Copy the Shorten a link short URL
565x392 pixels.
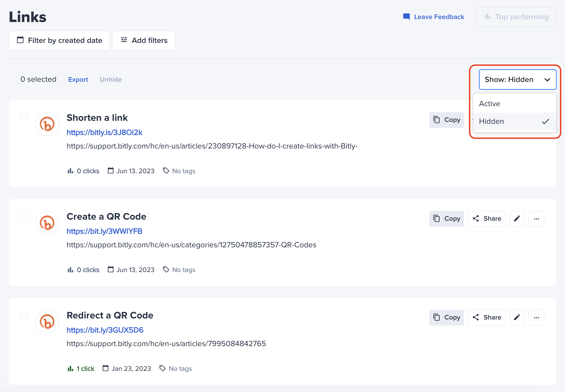tap(447, 120)
